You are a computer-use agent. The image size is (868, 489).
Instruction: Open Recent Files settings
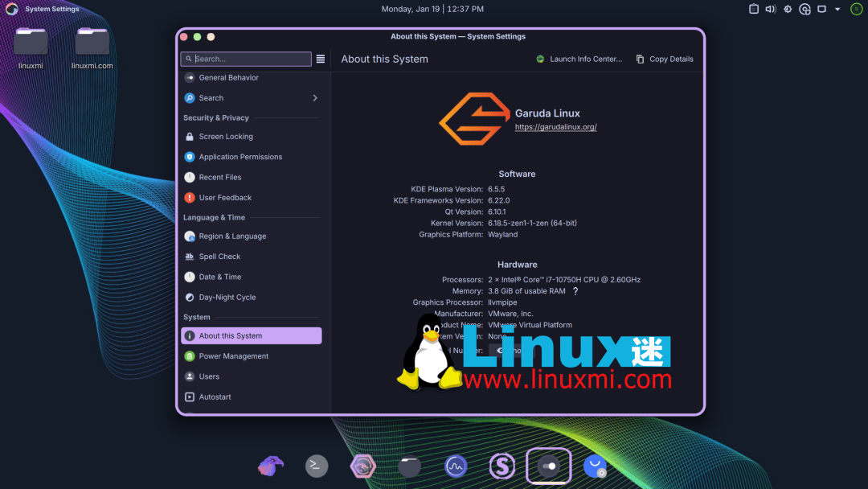coord(252,177)
